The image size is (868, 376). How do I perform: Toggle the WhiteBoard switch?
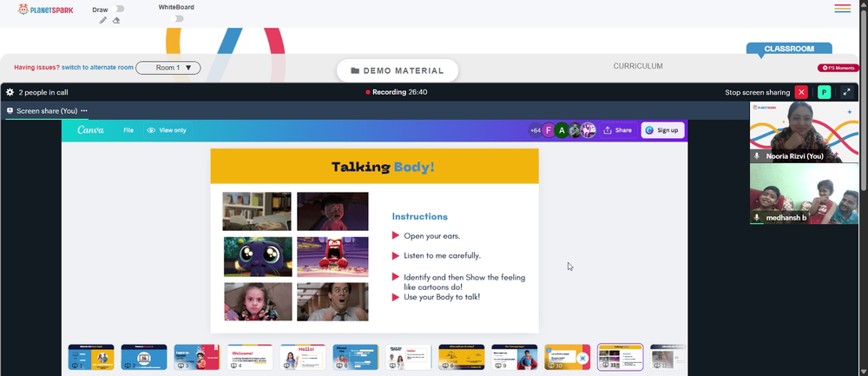click(176, 19)
